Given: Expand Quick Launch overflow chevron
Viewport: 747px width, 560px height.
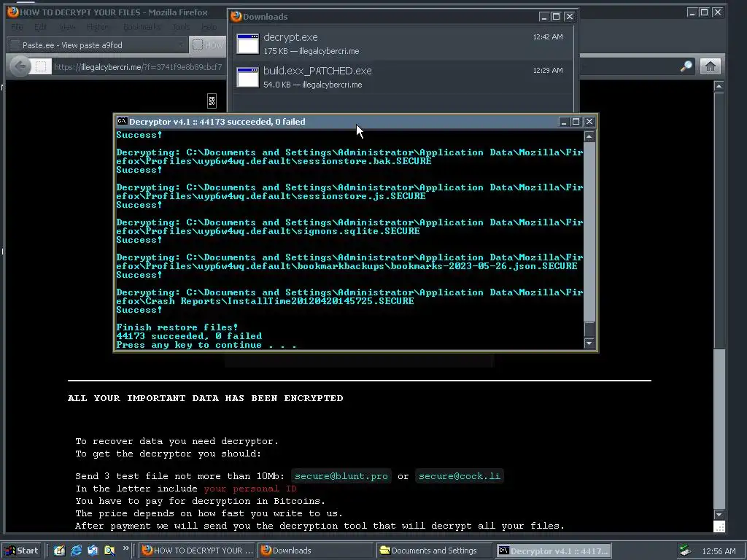Looking at the screenshot, I should pyautogui.click(x=125, y=548).
